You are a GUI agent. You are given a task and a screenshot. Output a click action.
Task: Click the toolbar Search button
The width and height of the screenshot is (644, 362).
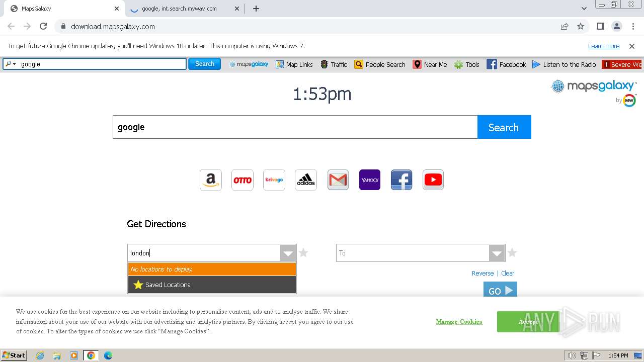pos(205,64)
